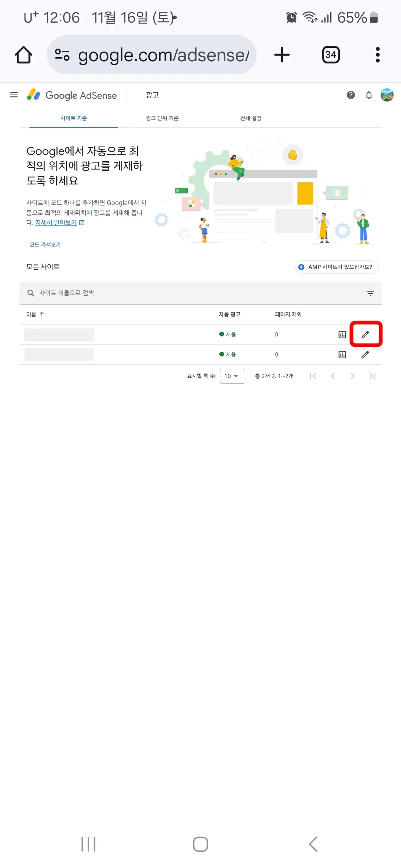Screen dimensions: 401x868
Task: Click the first blurred site name
Action: [59, 335]
